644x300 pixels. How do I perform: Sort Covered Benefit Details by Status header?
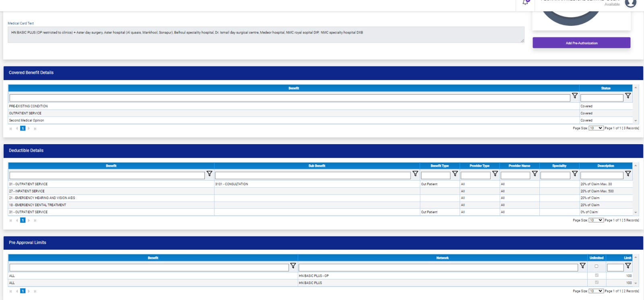click(x=606, y=88)
